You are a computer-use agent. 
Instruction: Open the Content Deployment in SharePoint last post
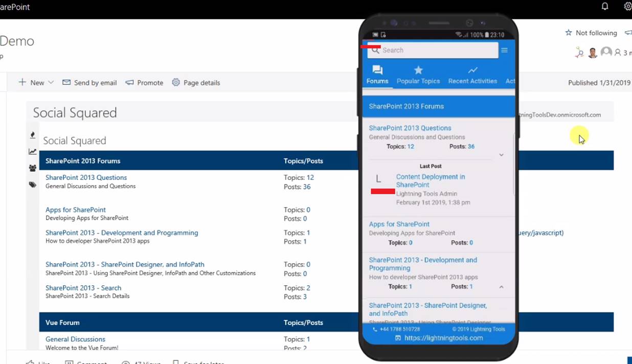point(431,180)
